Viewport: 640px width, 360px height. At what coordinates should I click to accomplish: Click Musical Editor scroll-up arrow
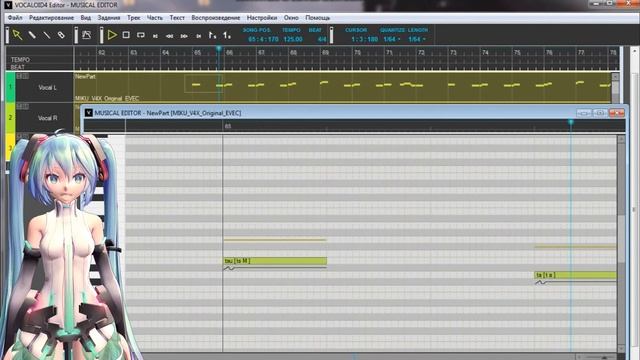click(621, 139)
